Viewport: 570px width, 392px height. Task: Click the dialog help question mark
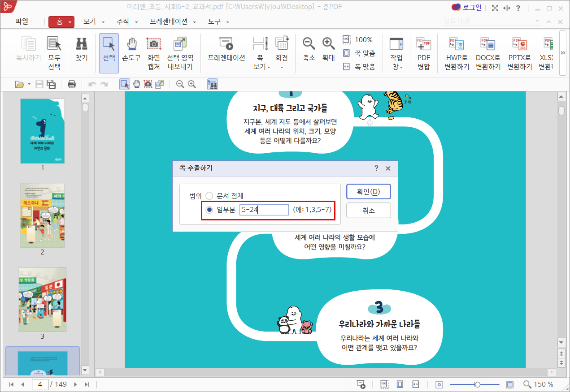click(x=376, y=168)
